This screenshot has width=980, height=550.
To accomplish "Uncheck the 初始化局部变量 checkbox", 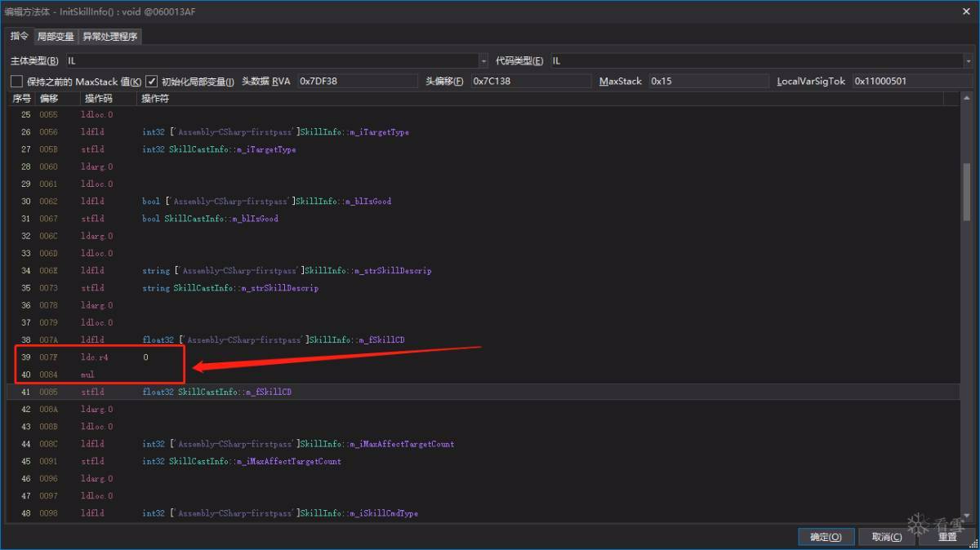I will 152,82.
